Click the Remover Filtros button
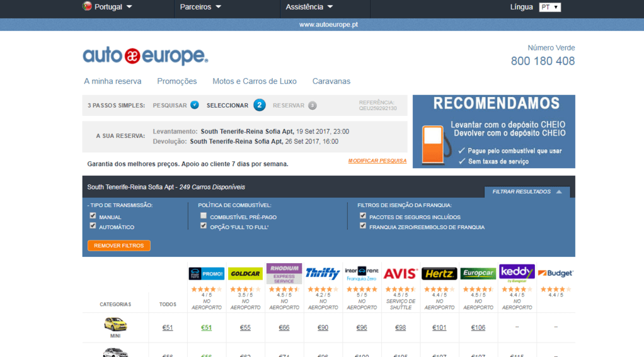644x357 pixels. click(x=118, y=246)
